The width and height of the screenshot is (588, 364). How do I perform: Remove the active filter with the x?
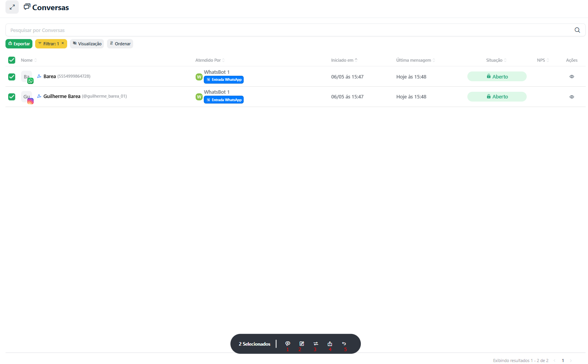(x=62, y=43)
